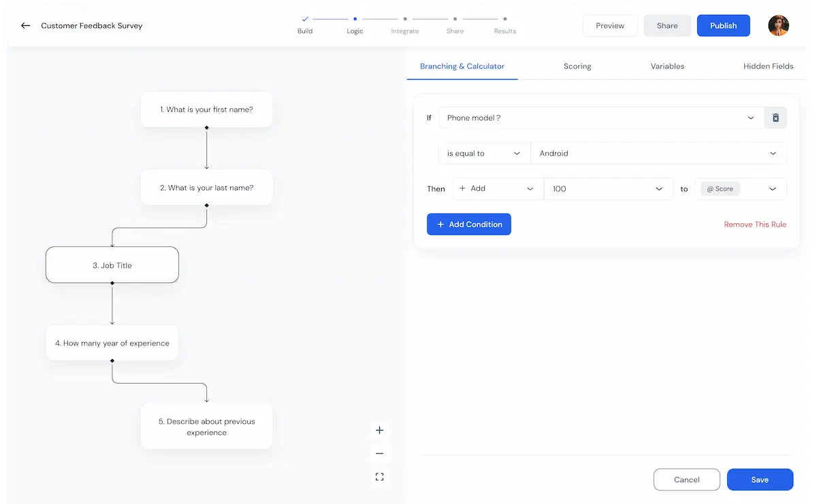Select the '3. Job Title' flow node
The image size is (817, 504).
pyautogui.click(x=112, y=265)
